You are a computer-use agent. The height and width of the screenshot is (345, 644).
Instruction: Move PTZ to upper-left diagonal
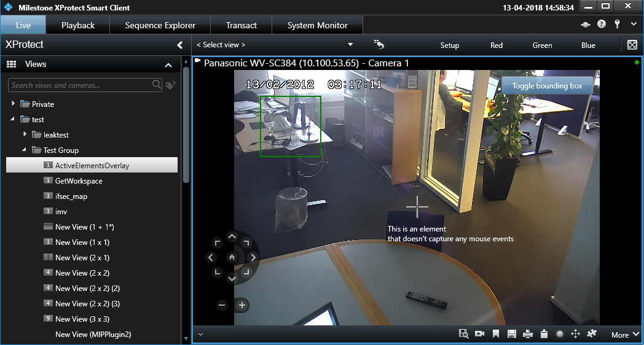point(218,243)
